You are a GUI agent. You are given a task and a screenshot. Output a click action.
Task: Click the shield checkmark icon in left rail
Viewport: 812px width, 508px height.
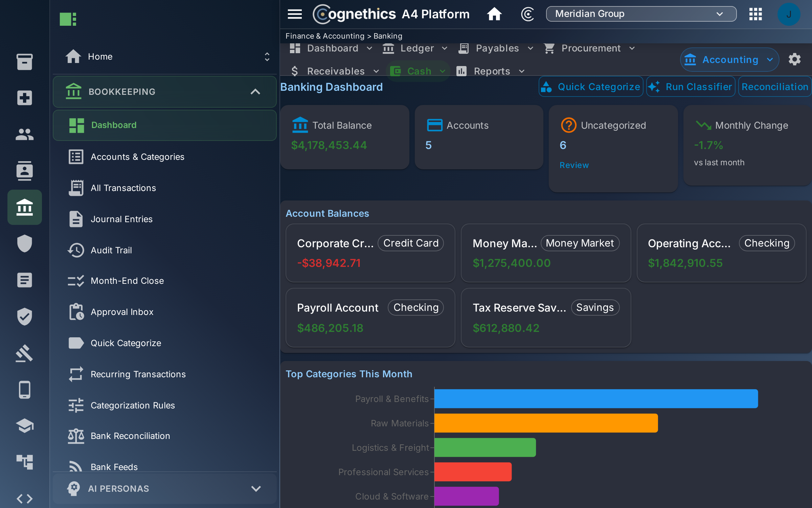(25, 317)
